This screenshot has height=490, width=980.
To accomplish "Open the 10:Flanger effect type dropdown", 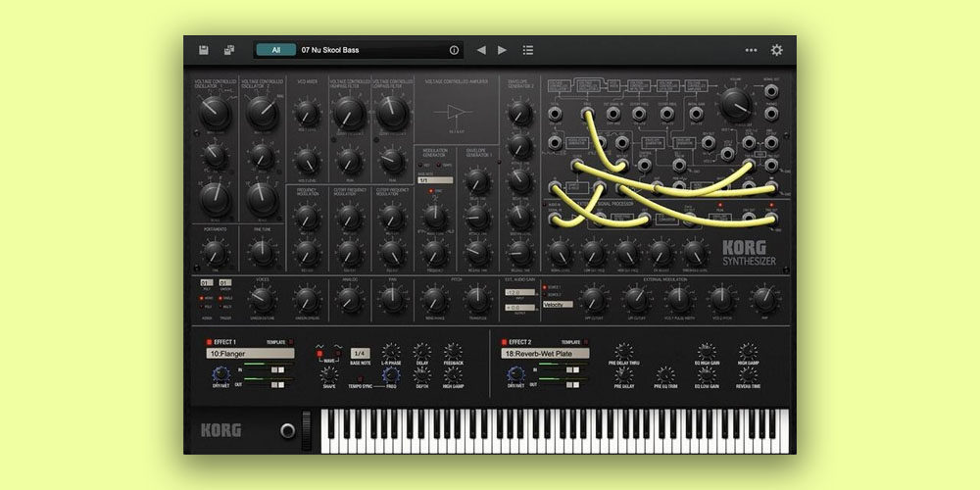I will pos(251,353).
